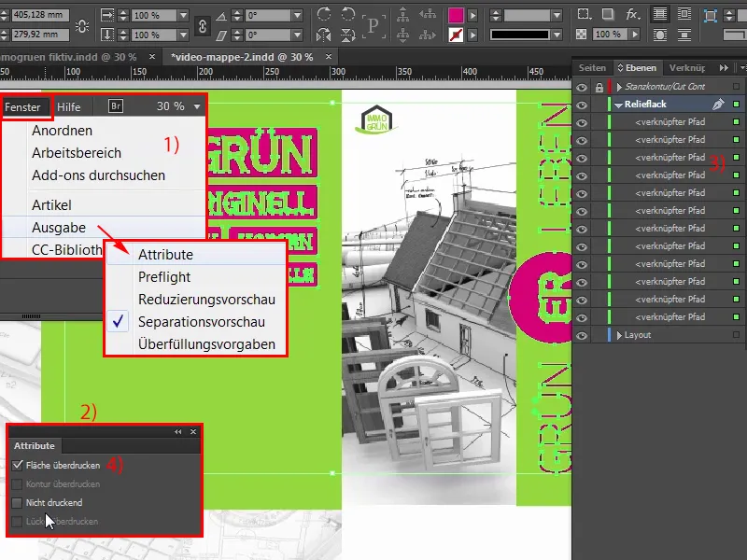This screenshot has width=747, height=560.
Task: Click Relieflack layer selection square
Action: (x=736, y=104)
